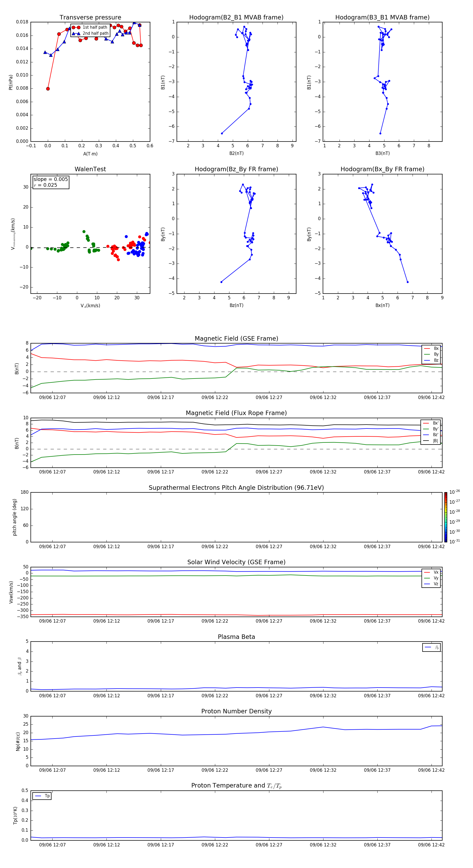The width and height of the screenshot is (473, 868).
Task: Select 'Magnetic Field (Flux Rope Frame)' title
Action: tap(236, 413)
